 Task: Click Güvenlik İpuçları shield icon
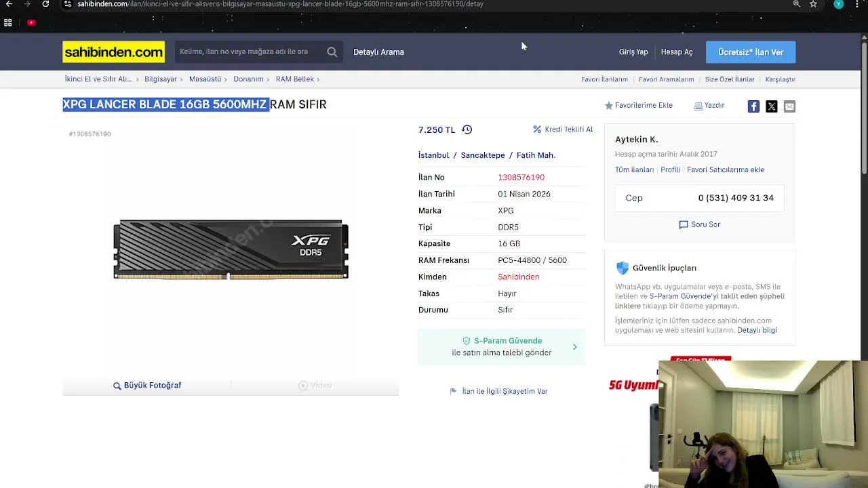(622, 268)
